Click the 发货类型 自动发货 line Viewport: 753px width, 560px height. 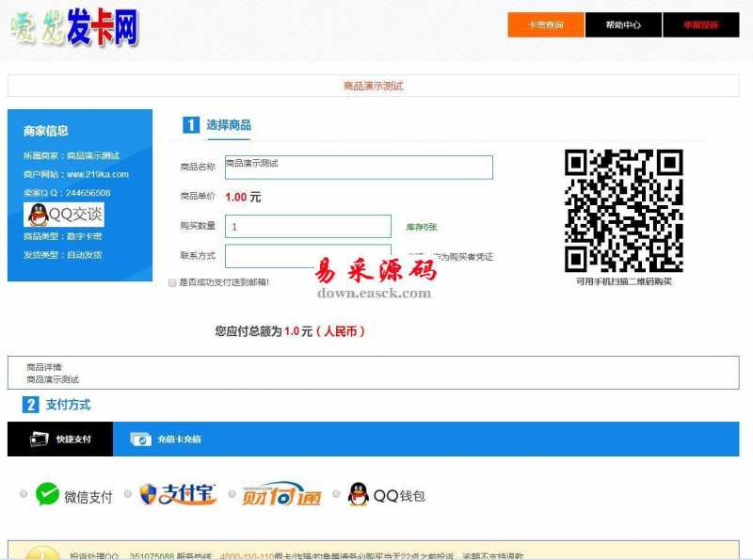(62, 255)
